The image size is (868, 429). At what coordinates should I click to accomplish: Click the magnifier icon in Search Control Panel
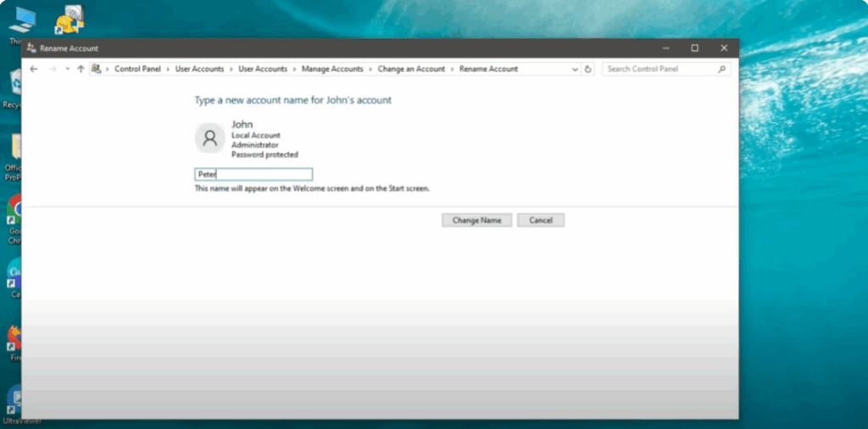(722, 69)
